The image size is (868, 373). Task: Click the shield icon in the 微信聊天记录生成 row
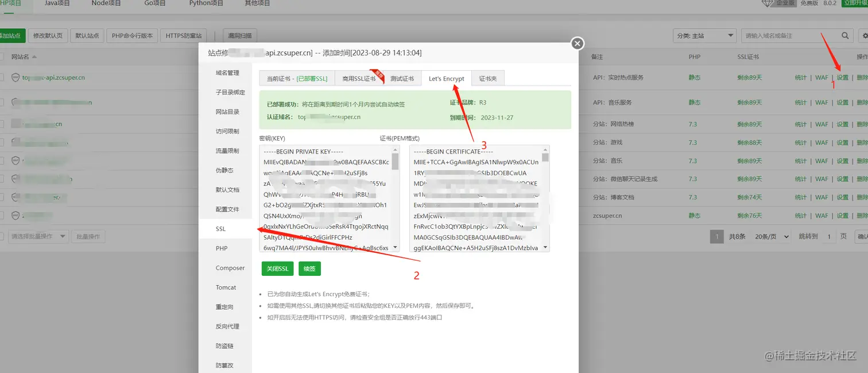tap(16, 179)
